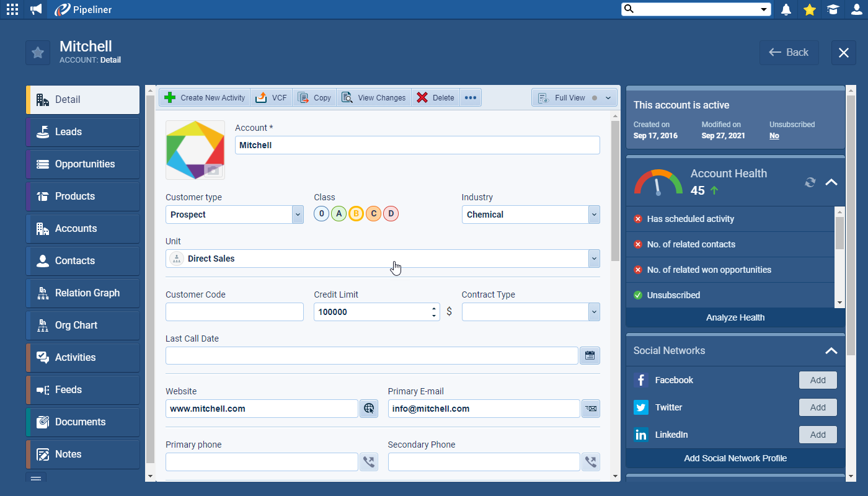Click the Customer Code input field
The width and height of the screenshot is (868, 496).
tap(234, 312)
